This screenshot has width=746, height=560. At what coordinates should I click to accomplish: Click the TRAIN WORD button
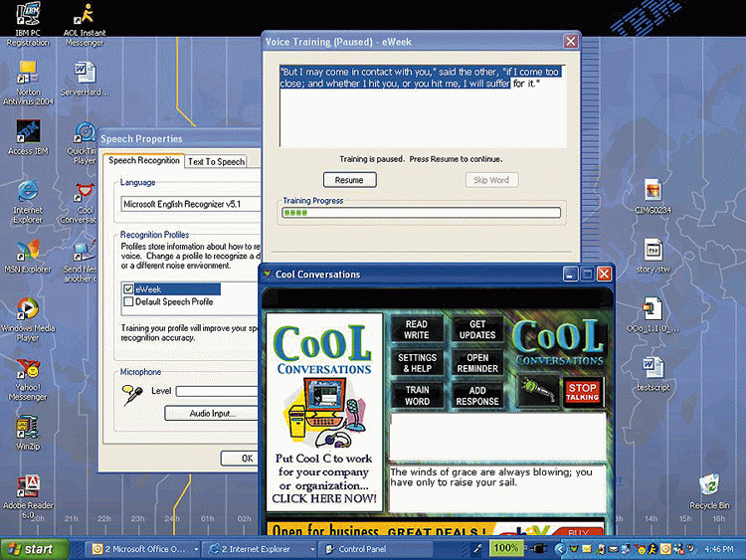(x=417, y=395)
